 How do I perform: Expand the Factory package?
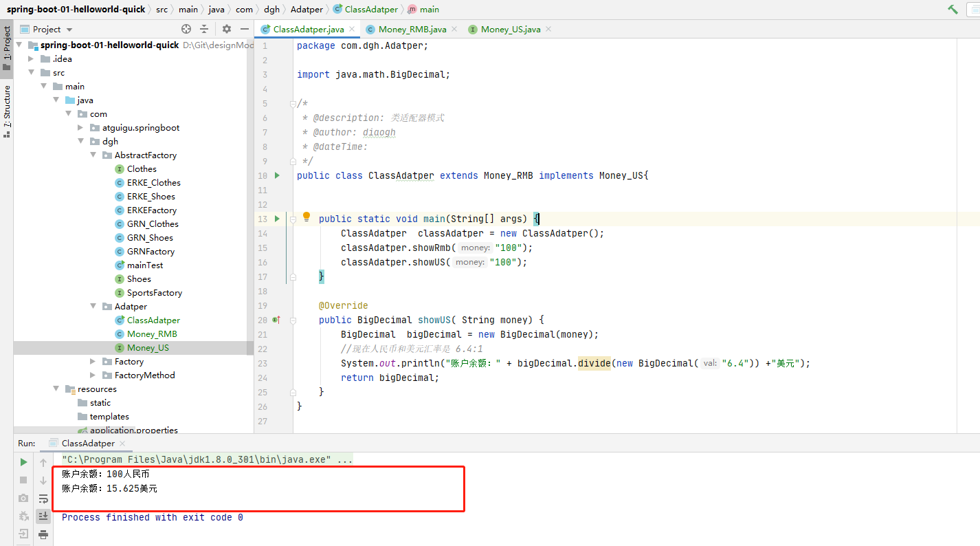93,362
